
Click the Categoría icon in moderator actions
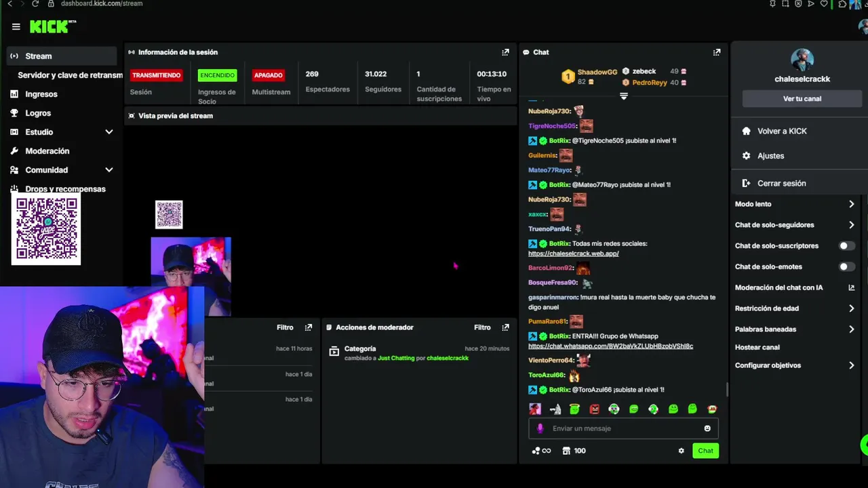[334, 351]
